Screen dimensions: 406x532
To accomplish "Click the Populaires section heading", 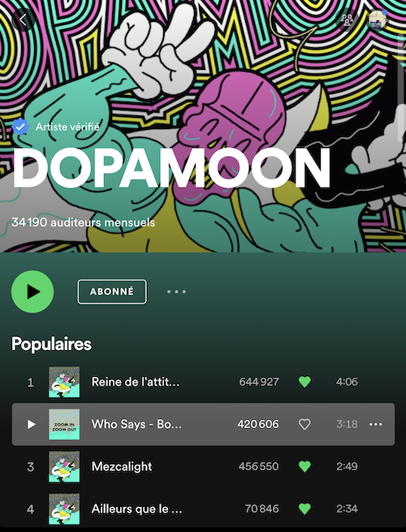I will tap(51, 344).
